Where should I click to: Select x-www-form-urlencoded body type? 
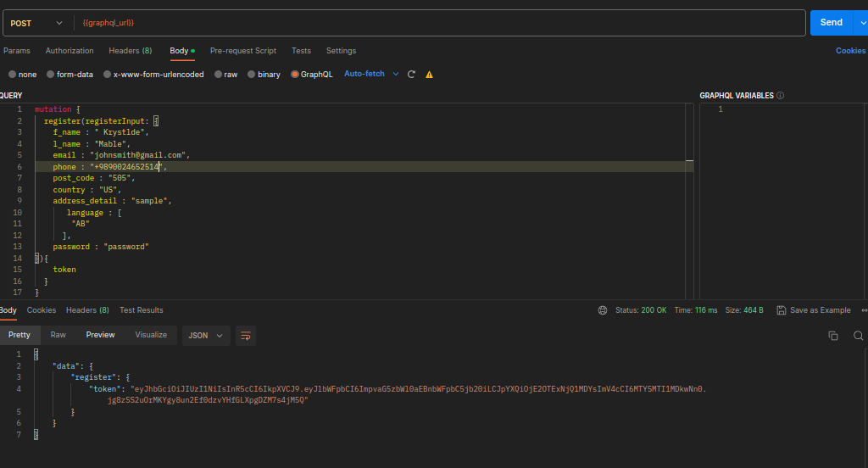(x=153, y=75)
